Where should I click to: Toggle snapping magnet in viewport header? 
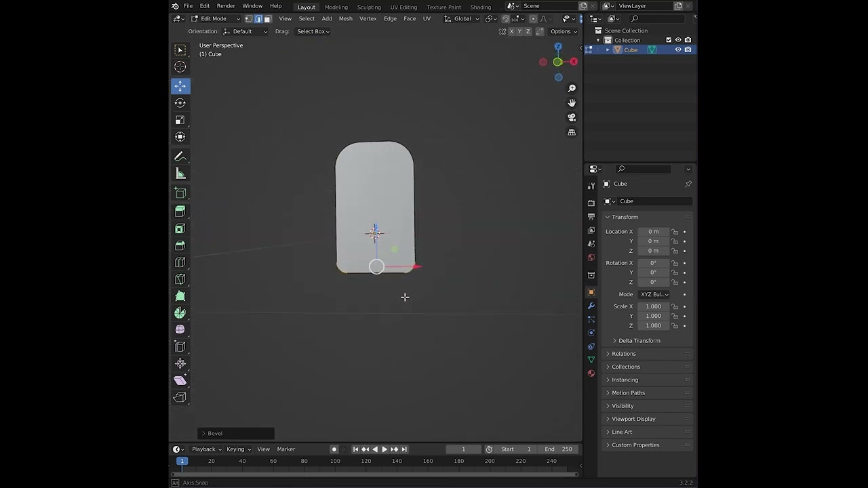[x=505, y=19]
